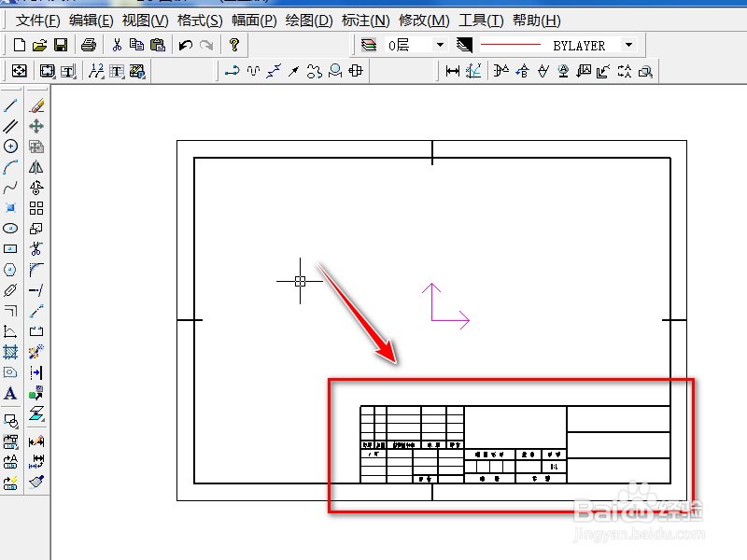This screenshot has width=747, height=560.
Task: Open the 工具(T) menu
Action: (x=481, y=21)
